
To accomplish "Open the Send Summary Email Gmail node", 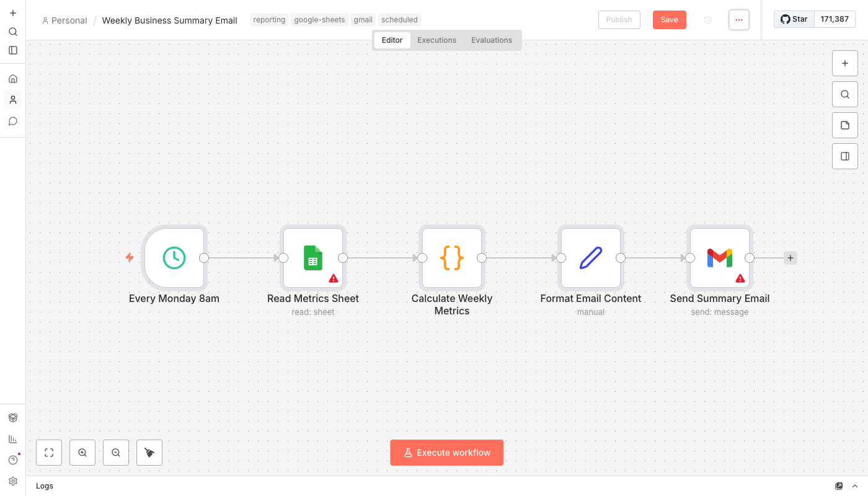I will [x=720, y=258].
